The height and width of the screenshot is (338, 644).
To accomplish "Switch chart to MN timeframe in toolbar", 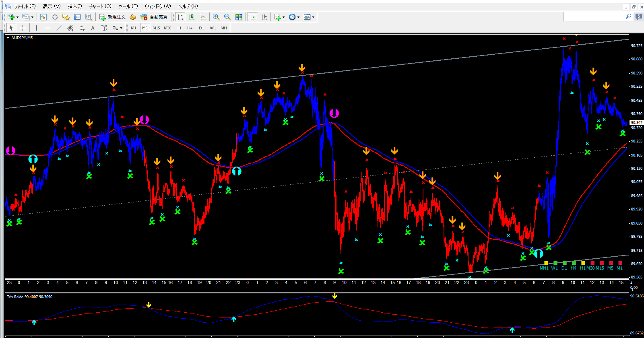I will point(224,28).
